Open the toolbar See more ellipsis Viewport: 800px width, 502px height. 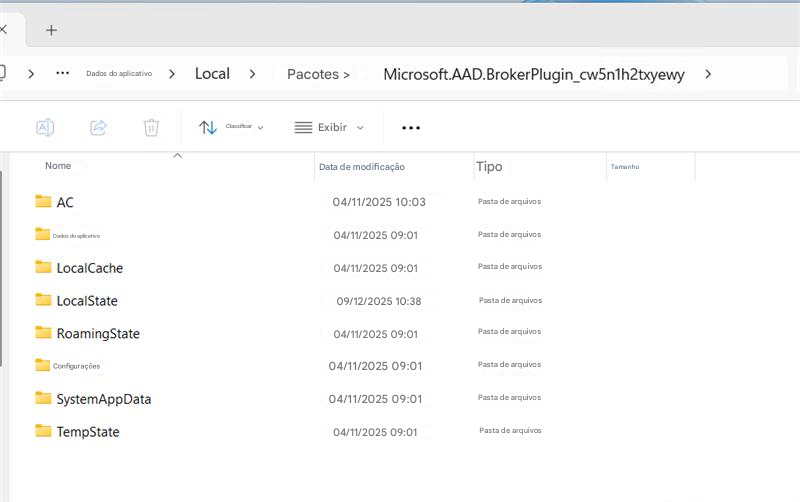(x=411, y=128)
